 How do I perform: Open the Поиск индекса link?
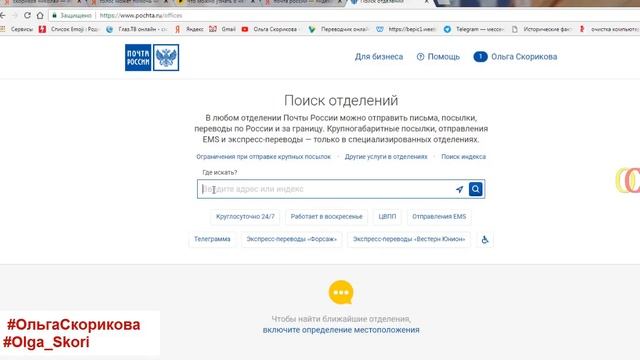(x=464, y=157)
